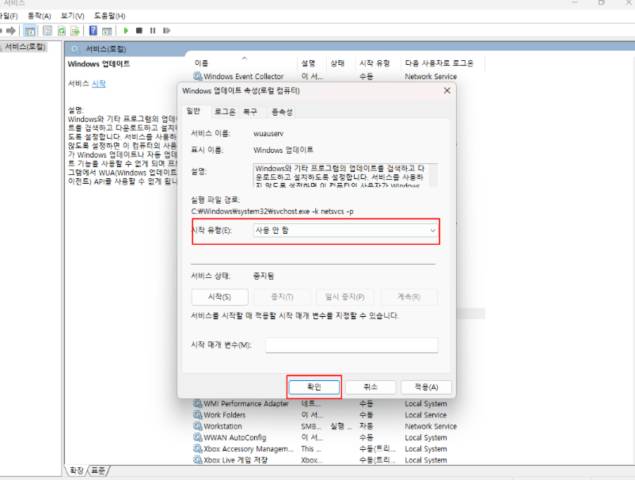
Task: Click the wuauserv service name value
Action: [268, 134]
